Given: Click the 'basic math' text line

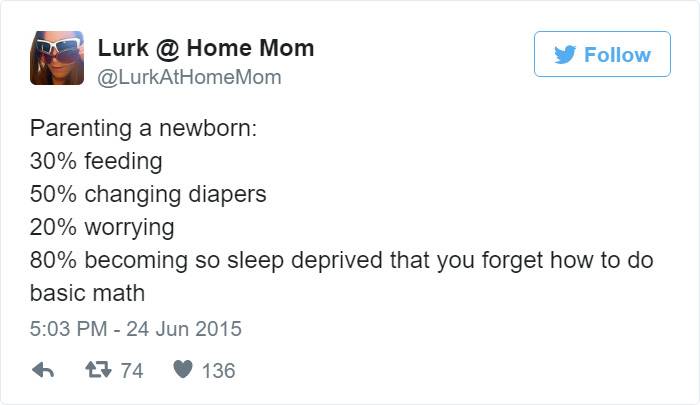Looking at the screenshot, I should pyautogui.click(x=88, y=293).
